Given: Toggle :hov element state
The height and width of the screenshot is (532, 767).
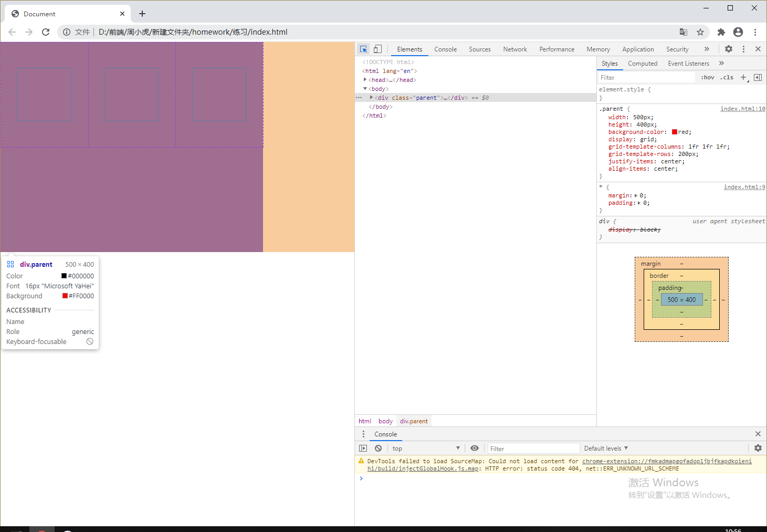Looking at the screenshot, I should pyautogui.click(x=708, y=77).
